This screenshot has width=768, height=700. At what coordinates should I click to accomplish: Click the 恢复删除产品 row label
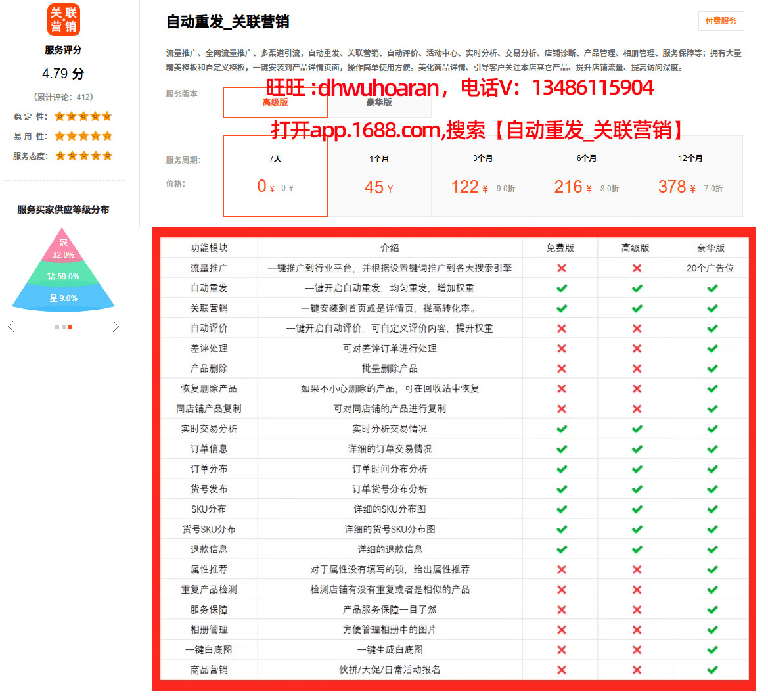pyautogui.click(x=209, y=388)
